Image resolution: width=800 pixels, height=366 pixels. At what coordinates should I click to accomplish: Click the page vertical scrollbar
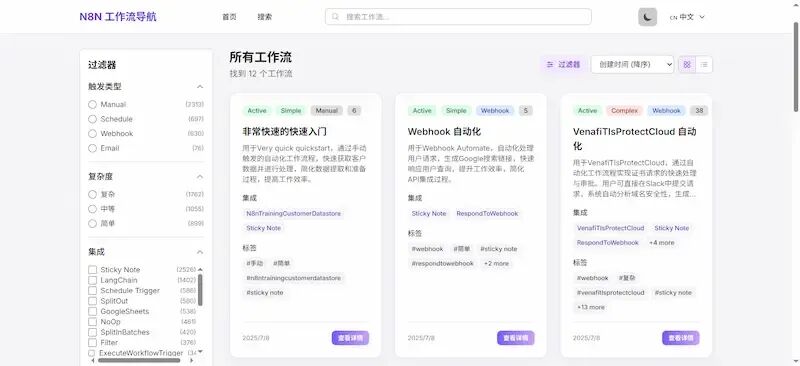pos(796,66)
